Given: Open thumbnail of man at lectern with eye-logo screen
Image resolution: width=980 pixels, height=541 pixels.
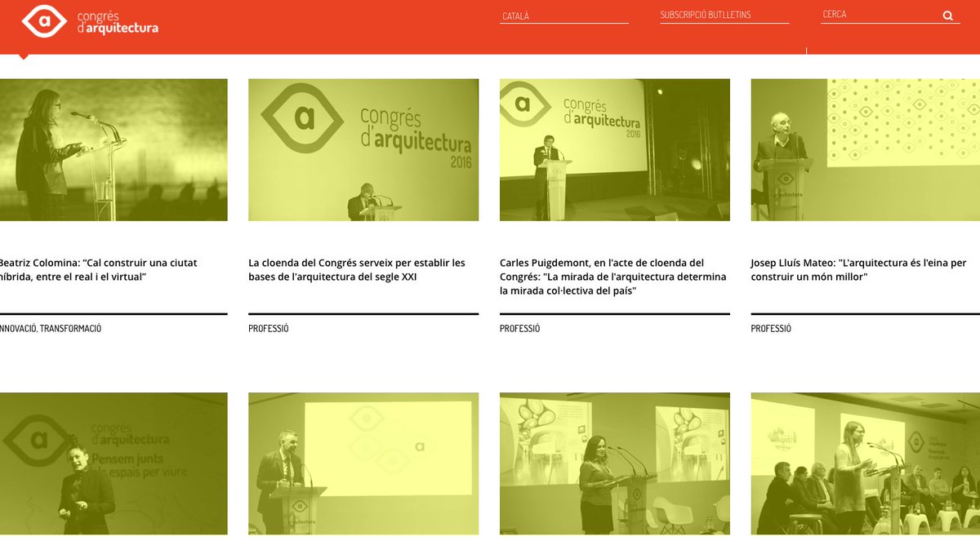Looking at the screenshot, I should pos(363,463).
